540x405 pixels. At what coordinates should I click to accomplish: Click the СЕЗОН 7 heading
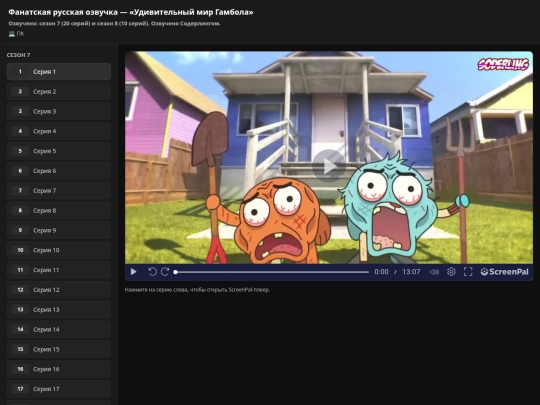(x=19, y=55)
